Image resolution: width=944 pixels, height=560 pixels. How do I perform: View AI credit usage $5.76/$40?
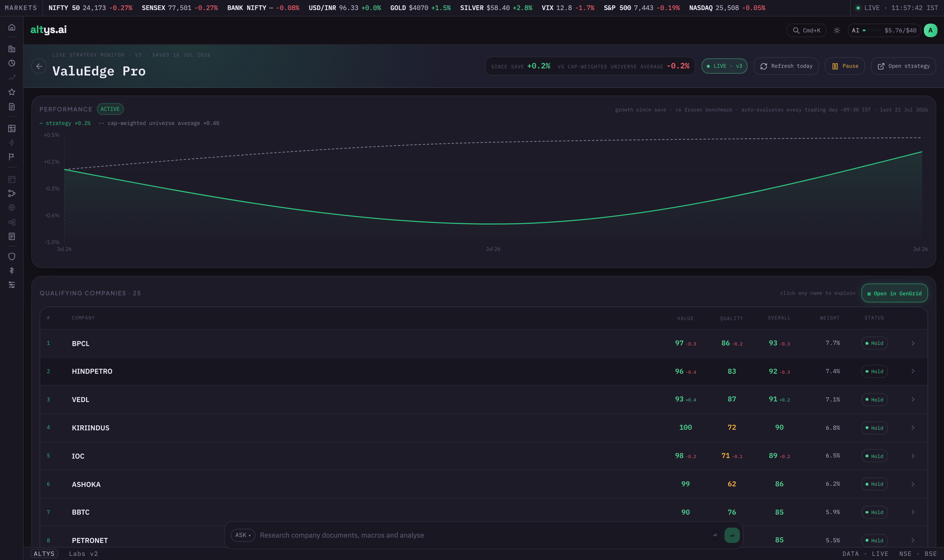click(884, 31)
